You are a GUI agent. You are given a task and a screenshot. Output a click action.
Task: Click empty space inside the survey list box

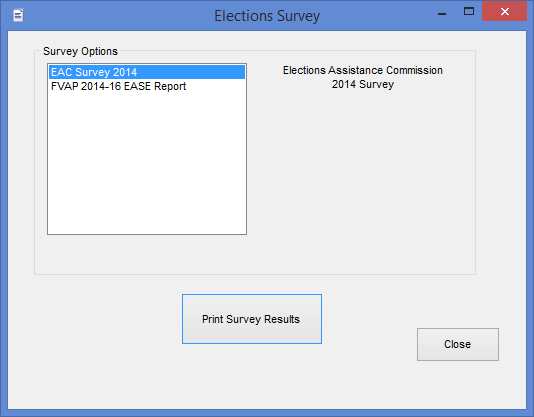click(x=146, y=164)
